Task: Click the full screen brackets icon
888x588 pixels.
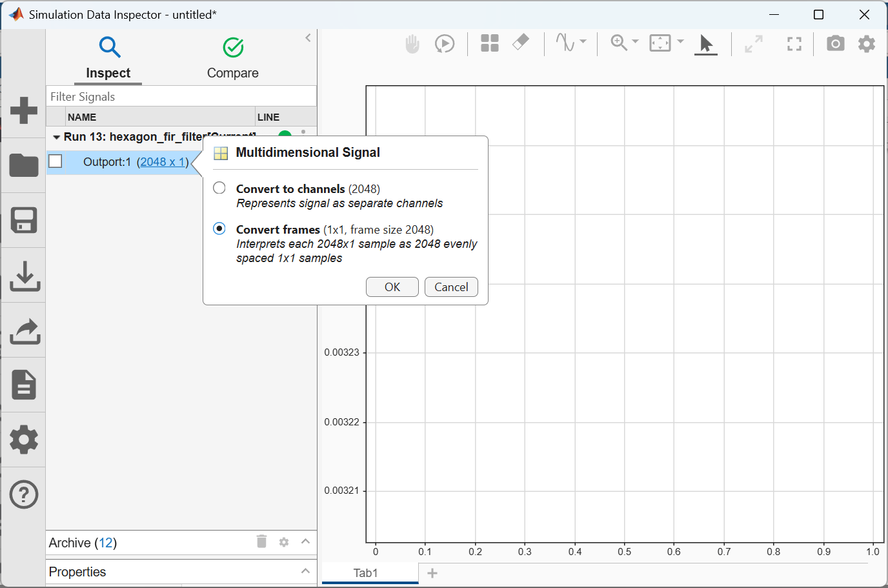Action: click(794, 44)
